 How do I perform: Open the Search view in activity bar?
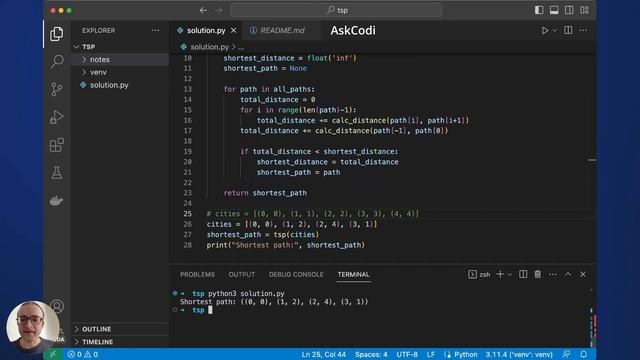[x=57, y=62]
